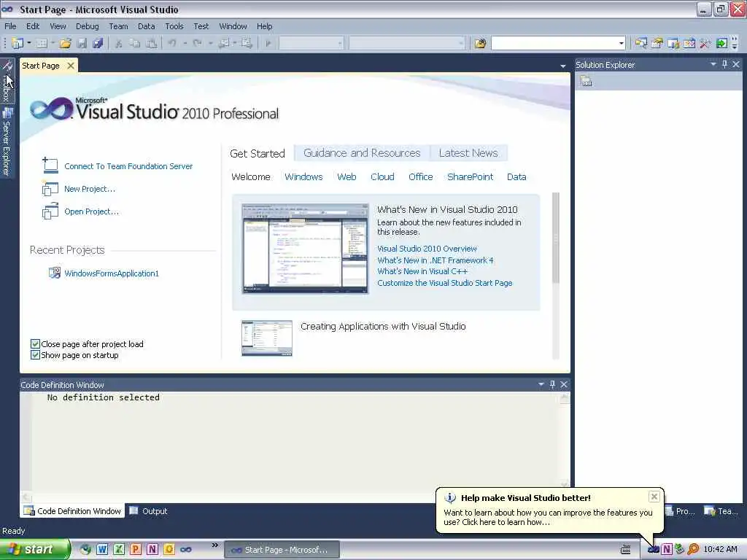747x560 pixels.
Task: Click Customize the Visual Studio Start Page
Action: (445, 283)
